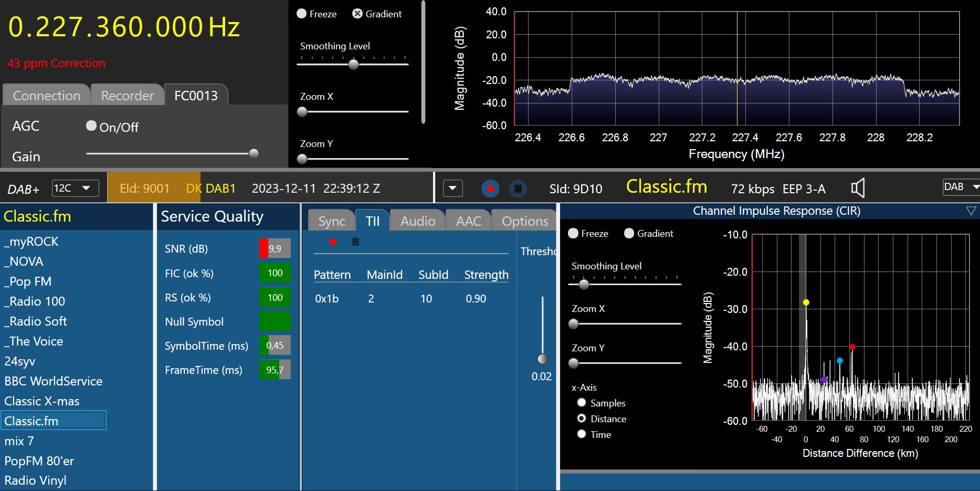Select _Radio Soft station

pos(36,321)
